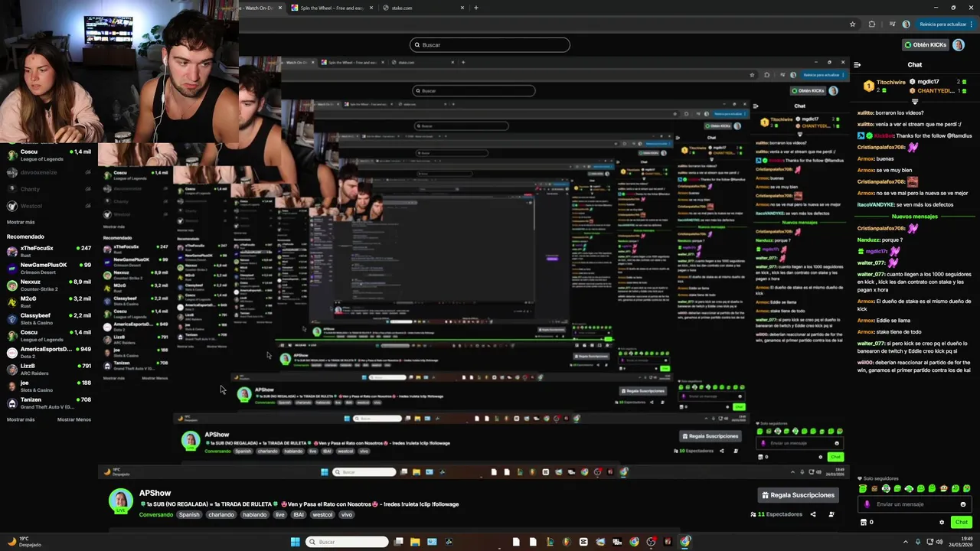Open Conversando category link
The width and height of the screenshot is (980, 551).
pyautogui.click(x=156, y=515)
